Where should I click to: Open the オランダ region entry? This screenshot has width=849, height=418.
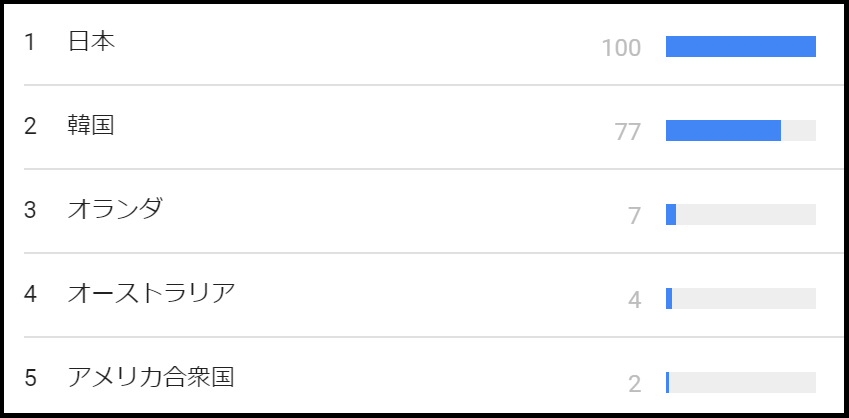pos(115,210)
